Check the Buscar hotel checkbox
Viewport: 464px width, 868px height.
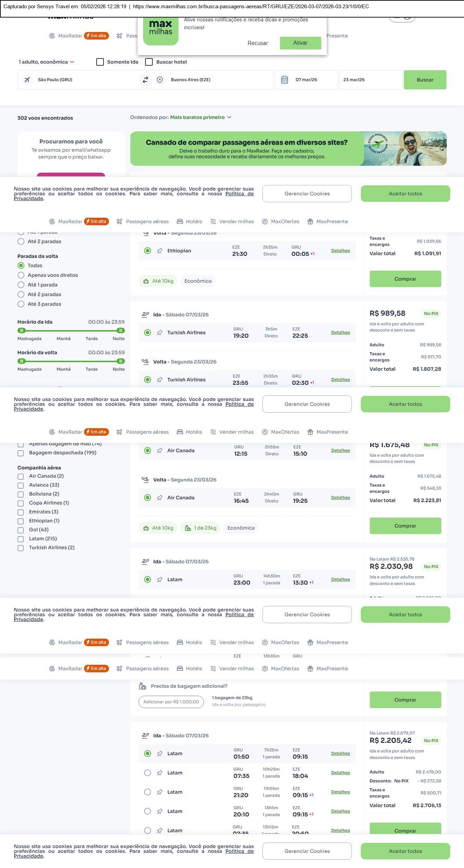(149, 62)
